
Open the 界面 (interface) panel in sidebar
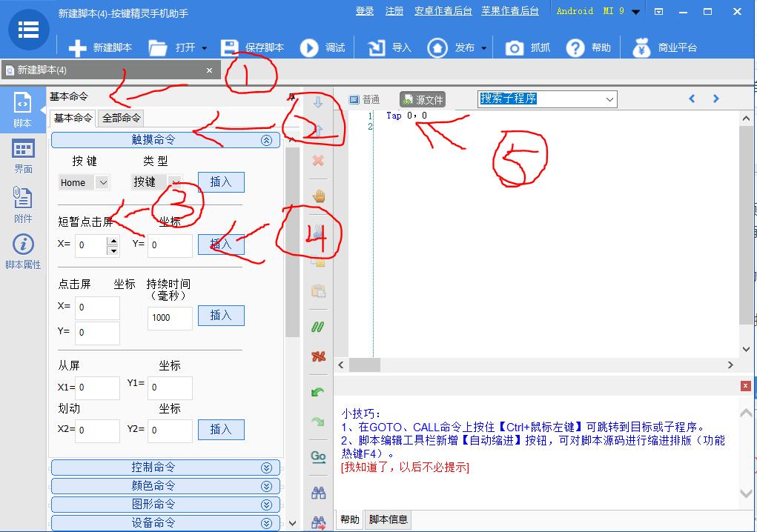point(23,154)
